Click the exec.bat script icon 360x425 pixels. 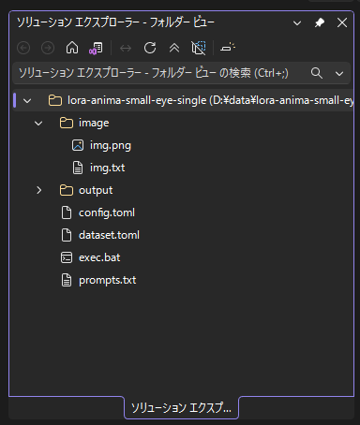(x=66, y=258)
